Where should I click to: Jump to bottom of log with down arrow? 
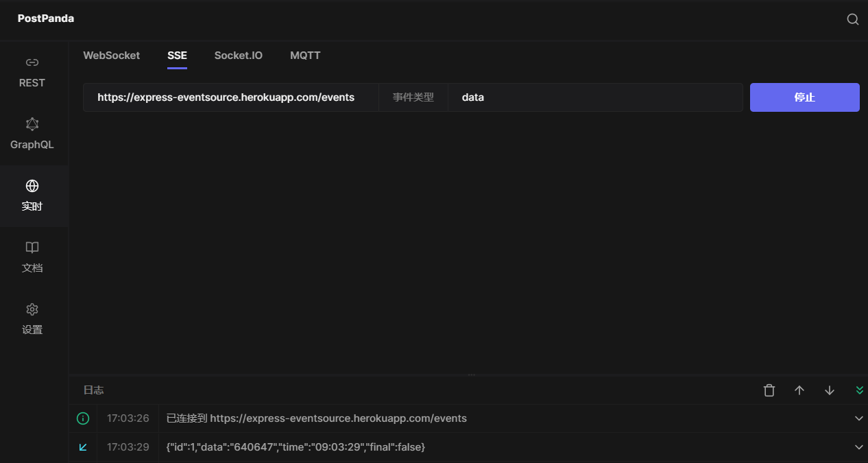pos(830,390)
